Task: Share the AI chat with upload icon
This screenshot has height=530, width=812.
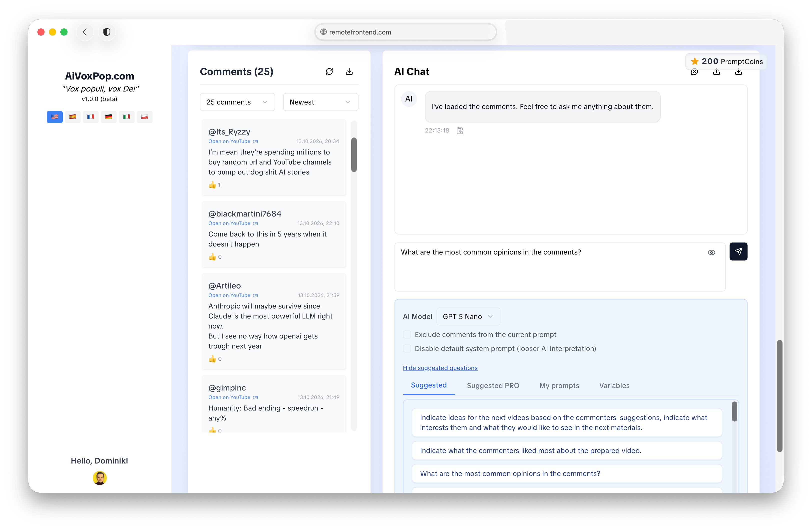Action: pyautogui.click(x=717, y=72)
